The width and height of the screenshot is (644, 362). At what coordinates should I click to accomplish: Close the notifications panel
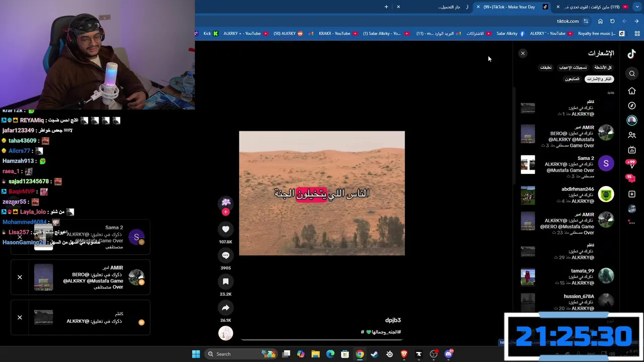(523, 53)
